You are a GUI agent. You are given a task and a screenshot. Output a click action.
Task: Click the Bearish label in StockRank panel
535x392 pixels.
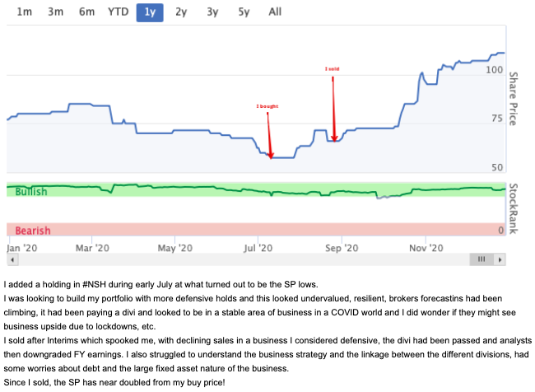[33, 231]
